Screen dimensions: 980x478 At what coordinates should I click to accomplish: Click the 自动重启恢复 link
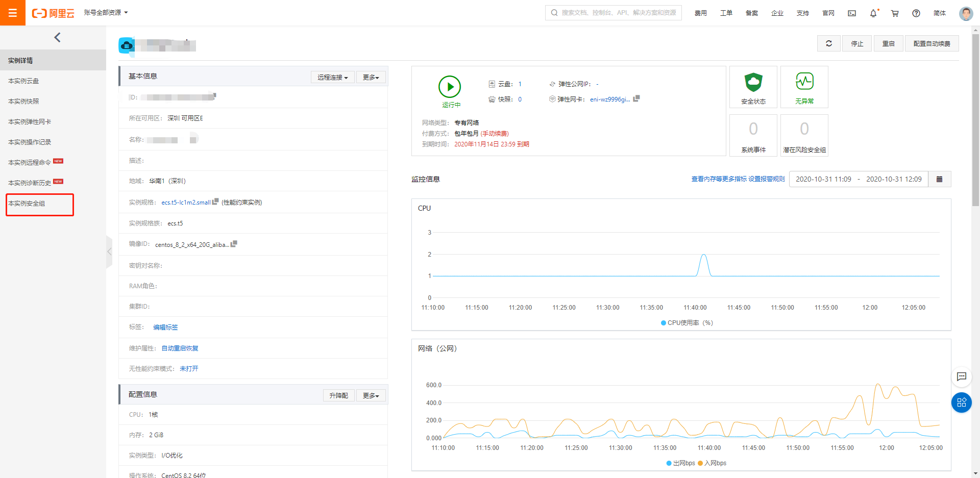tap(180, 348)
